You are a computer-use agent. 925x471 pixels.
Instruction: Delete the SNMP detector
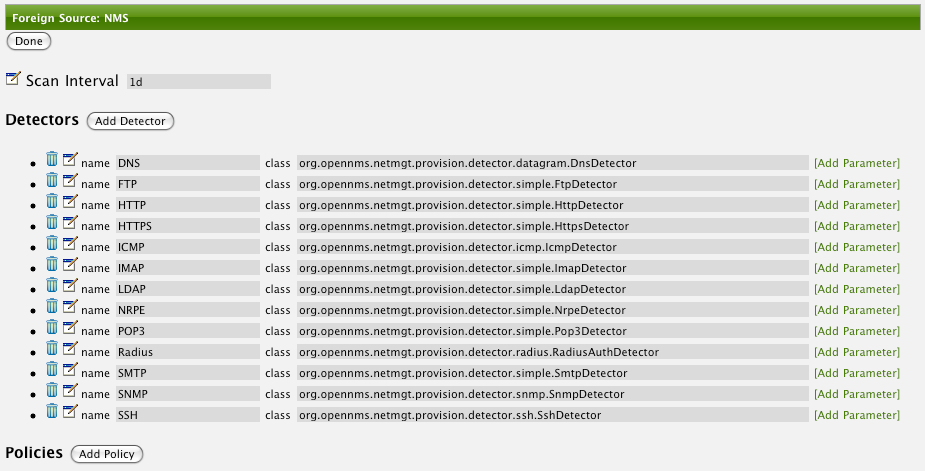[x=52, y=390]
